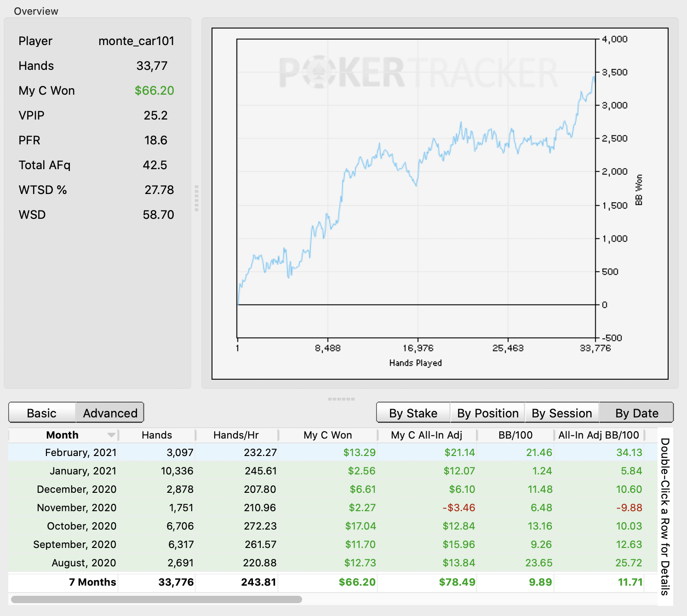
Task: Switch to the Advanced stats view
Action: 110,413
